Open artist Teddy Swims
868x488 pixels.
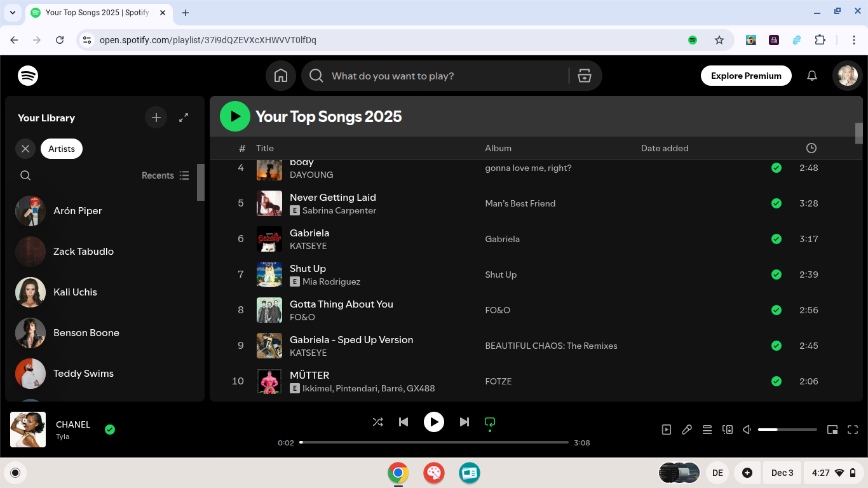point(105,374)
